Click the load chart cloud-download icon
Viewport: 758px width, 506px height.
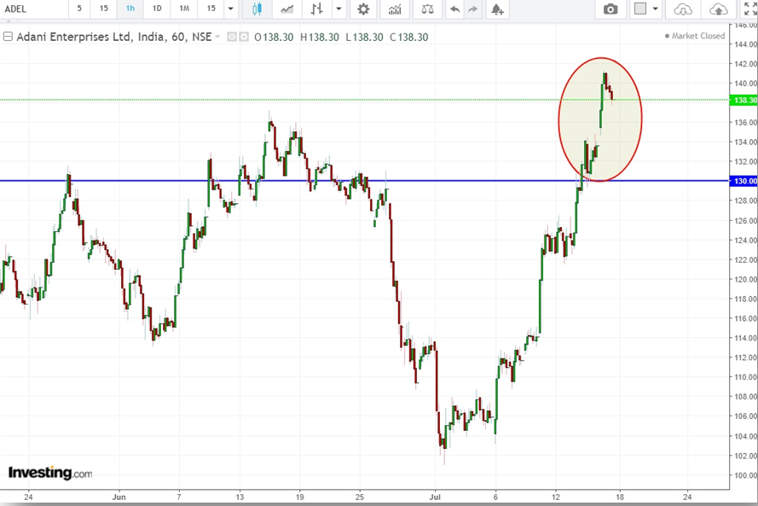(x=683, y=9)
